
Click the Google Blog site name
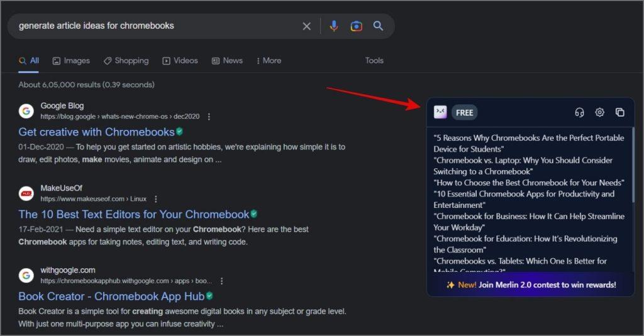click(62, 106)
